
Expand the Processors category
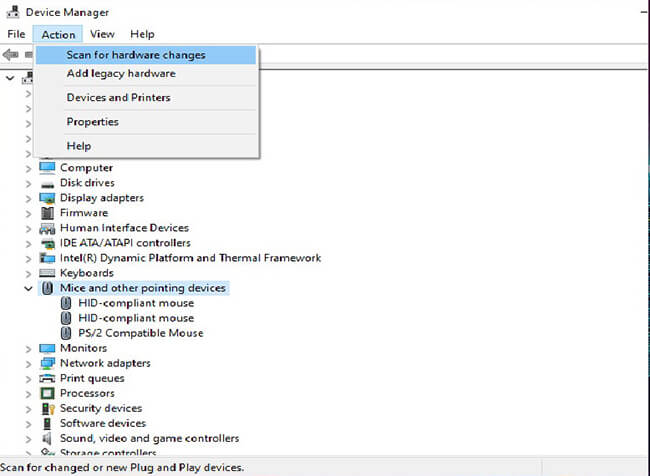[28, 394]
